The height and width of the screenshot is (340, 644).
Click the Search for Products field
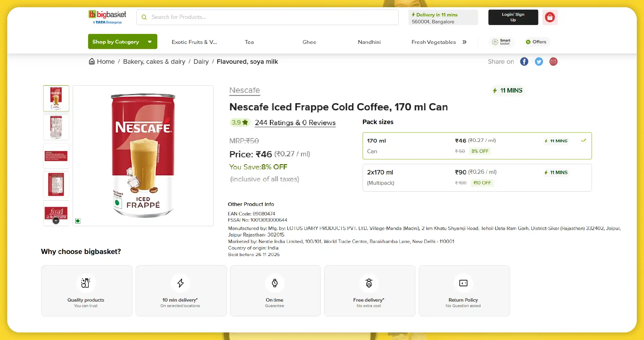(x=267, y=17)
